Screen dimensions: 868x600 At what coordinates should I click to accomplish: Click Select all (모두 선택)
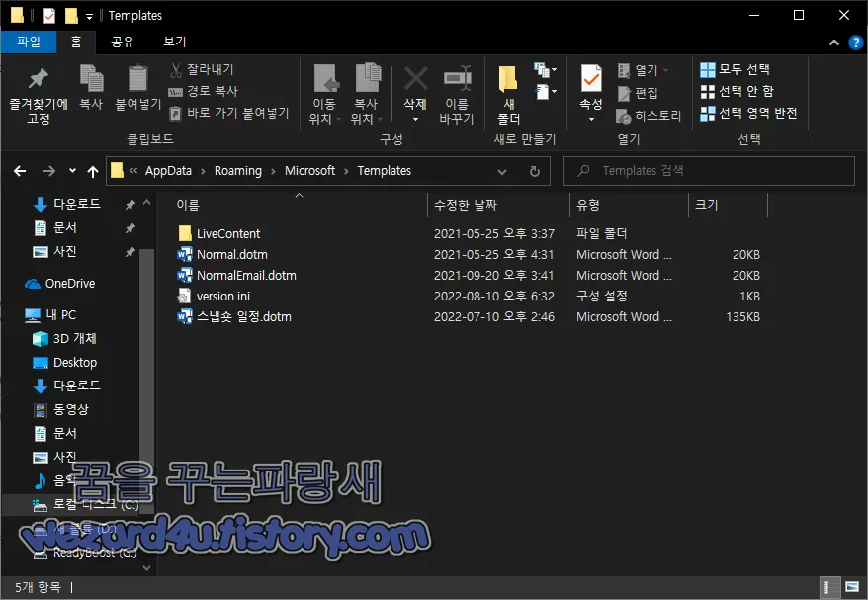click(736, 70)
